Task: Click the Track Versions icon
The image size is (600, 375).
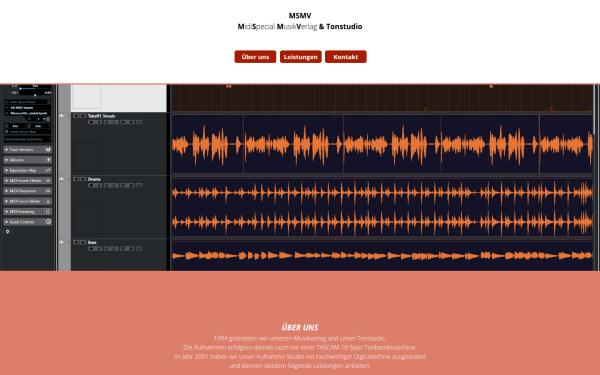Action: tap(48, 150)
